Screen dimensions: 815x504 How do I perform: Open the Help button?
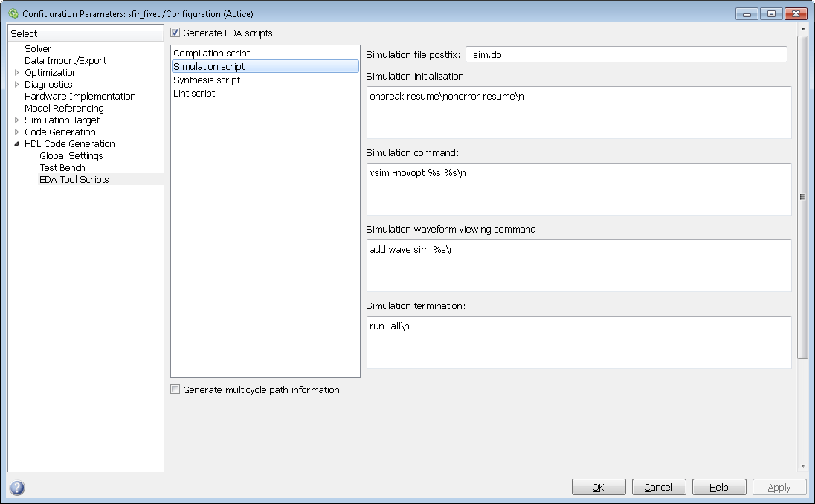[x=718, y=487]
